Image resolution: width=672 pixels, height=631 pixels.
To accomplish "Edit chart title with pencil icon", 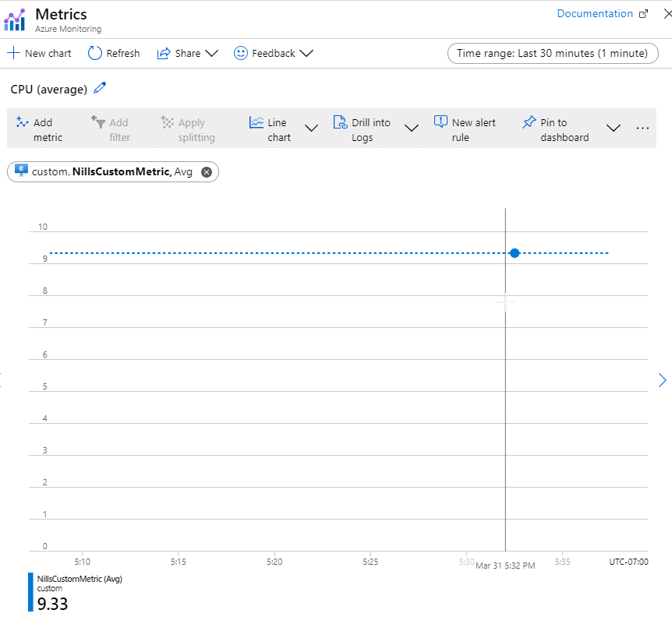I will (x=100, y=88).
